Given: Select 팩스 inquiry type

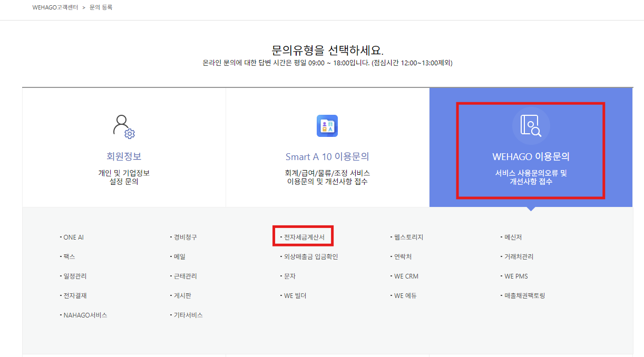Looking at the screenshot, I should tap(69, 257).
